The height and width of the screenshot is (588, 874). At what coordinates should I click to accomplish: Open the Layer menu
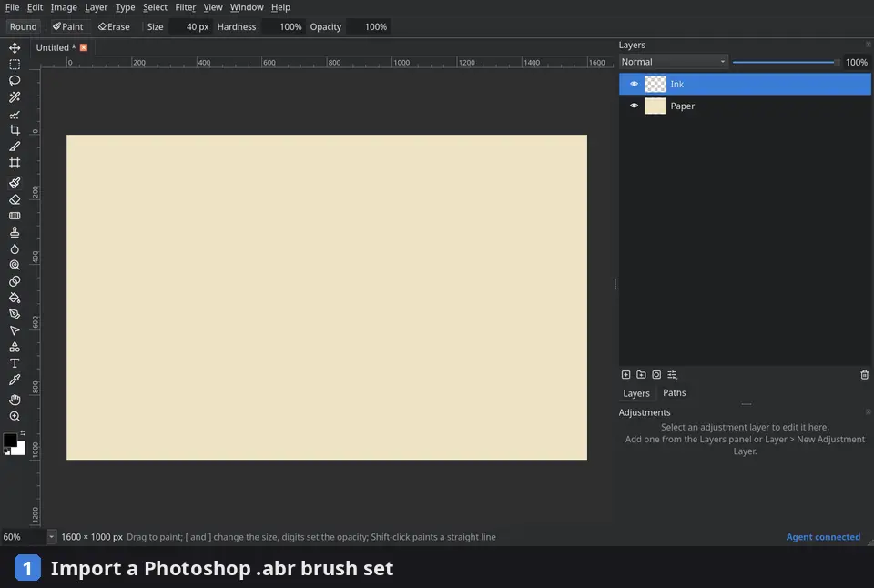[x=96, y=7]
